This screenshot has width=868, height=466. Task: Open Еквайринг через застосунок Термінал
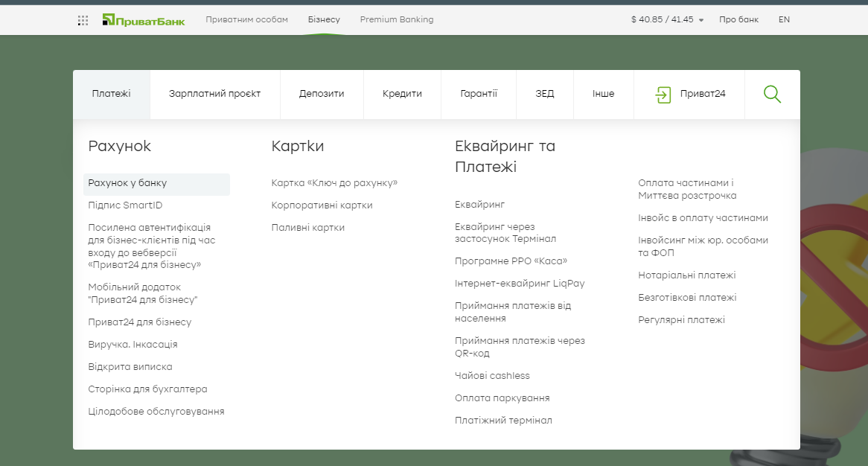tap(505, 233)
